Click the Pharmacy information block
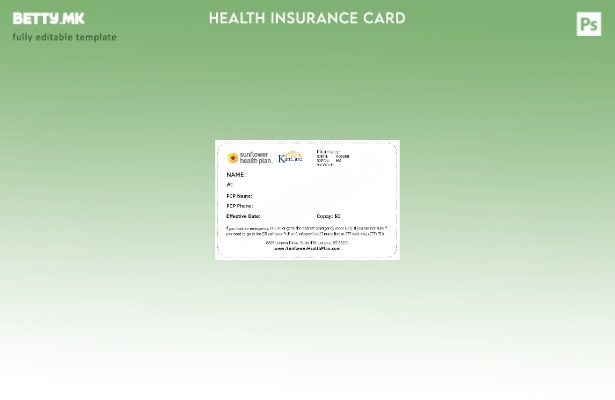 tap(332, 158)
